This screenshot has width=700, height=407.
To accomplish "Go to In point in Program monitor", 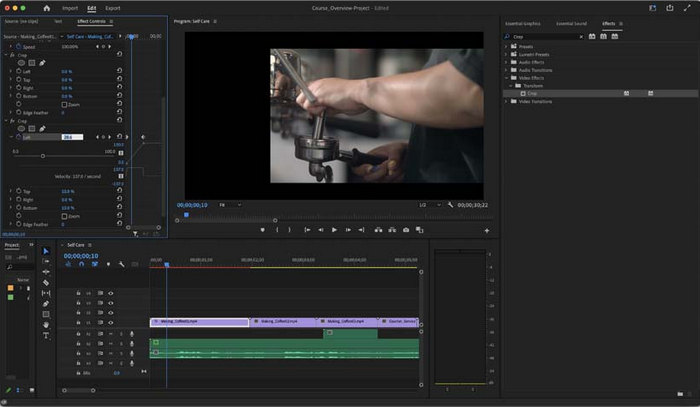I will [x=307, y=230].
